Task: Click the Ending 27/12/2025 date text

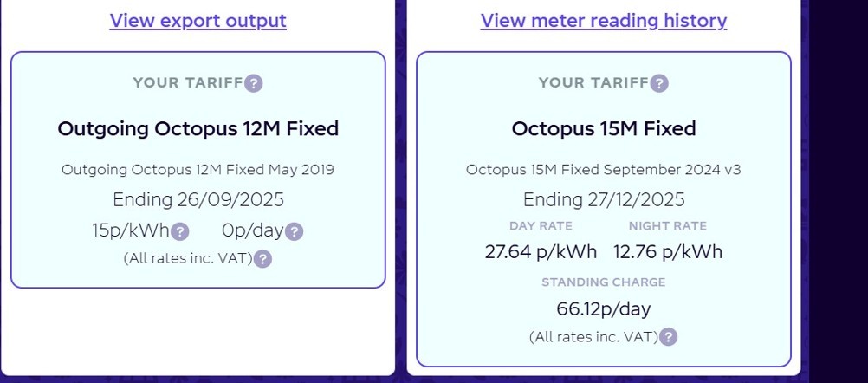Action: pos(604,199)
